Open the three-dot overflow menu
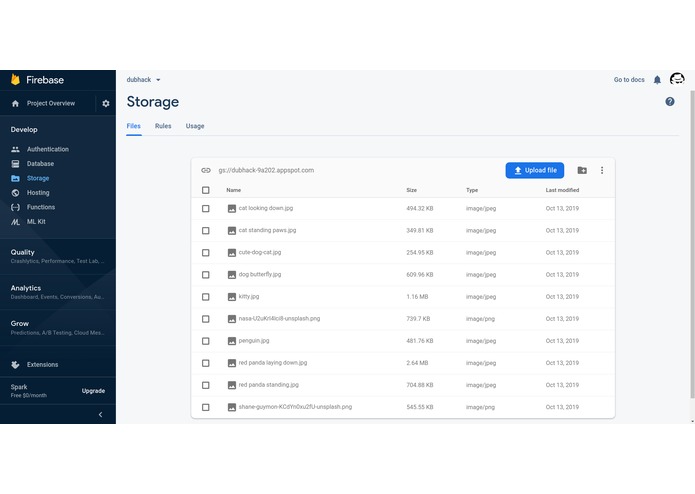695x494 pixels. [602, 170]
